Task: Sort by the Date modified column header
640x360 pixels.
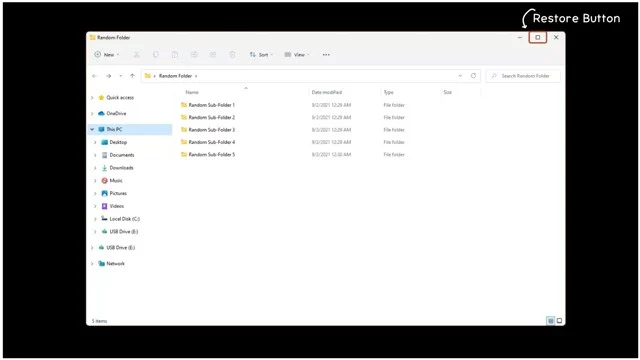Action: pyautogui.click(x=327, y=93)
